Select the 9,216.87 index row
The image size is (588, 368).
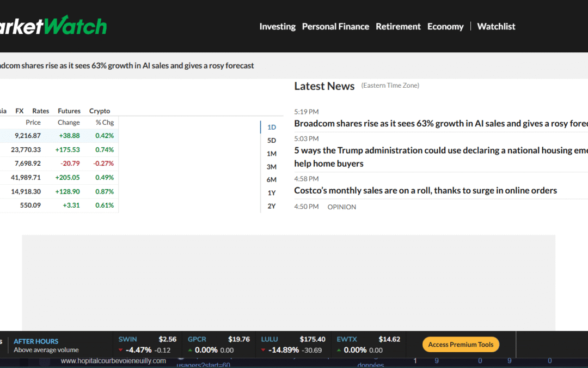(59, 136)
